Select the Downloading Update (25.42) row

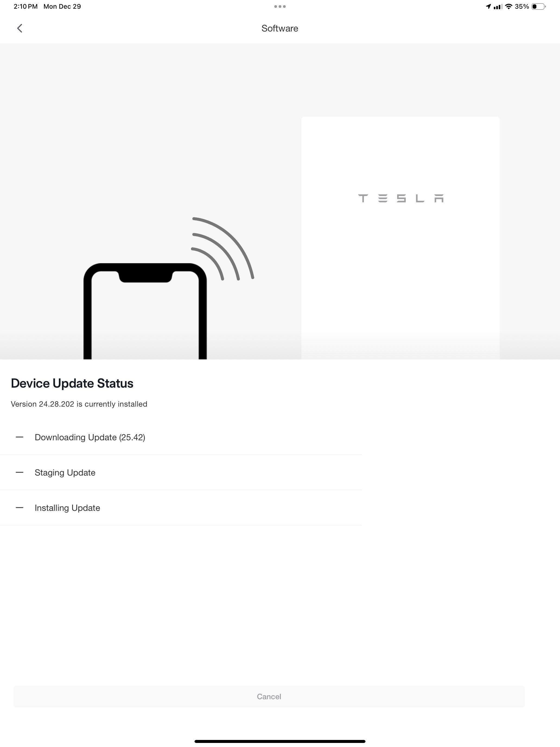pos(181,437)
